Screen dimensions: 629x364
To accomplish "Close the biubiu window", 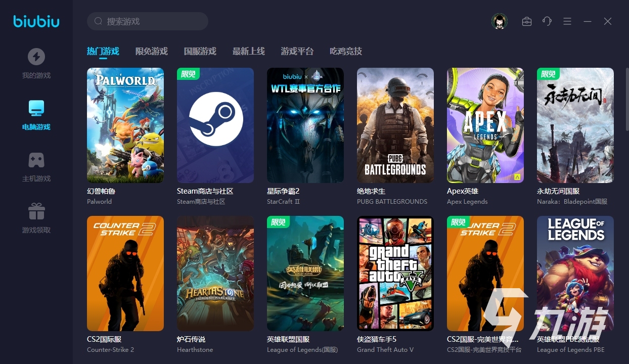I will coord(608,21).
